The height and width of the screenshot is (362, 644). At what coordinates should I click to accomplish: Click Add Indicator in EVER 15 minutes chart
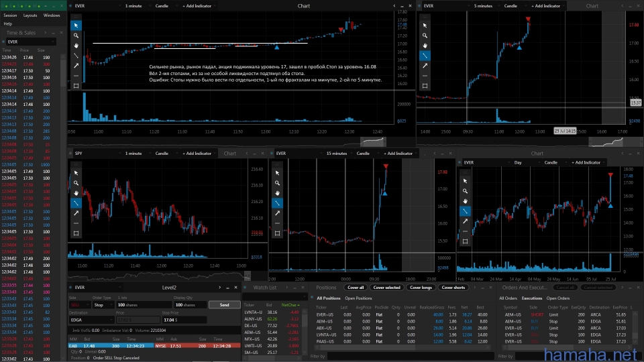pos(400,153)
